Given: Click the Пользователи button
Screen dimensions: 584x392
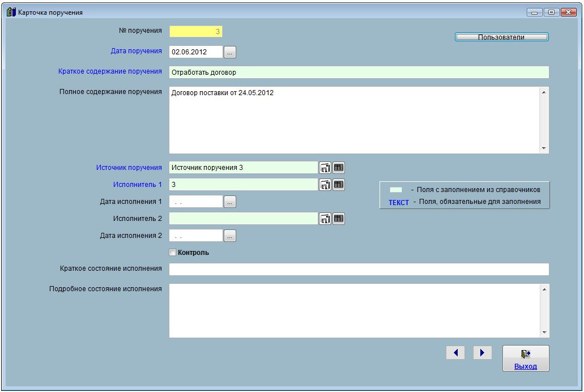Looking at the screenshot, I should [501, 37].
